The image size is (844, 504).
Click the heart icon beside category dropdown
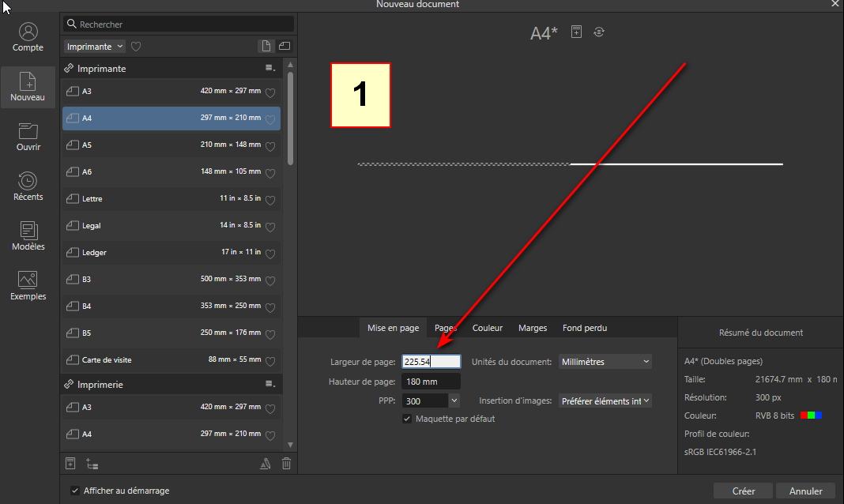pos(136,47)
